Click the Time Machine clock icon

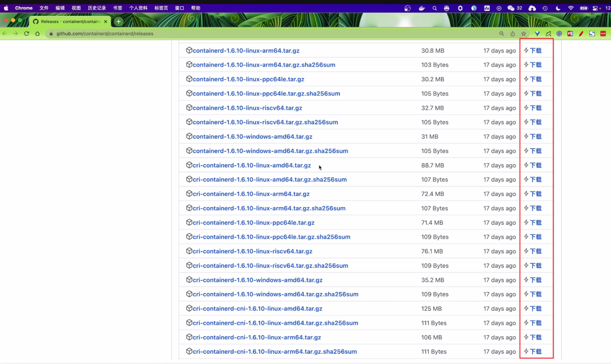[x=545, y=8]
